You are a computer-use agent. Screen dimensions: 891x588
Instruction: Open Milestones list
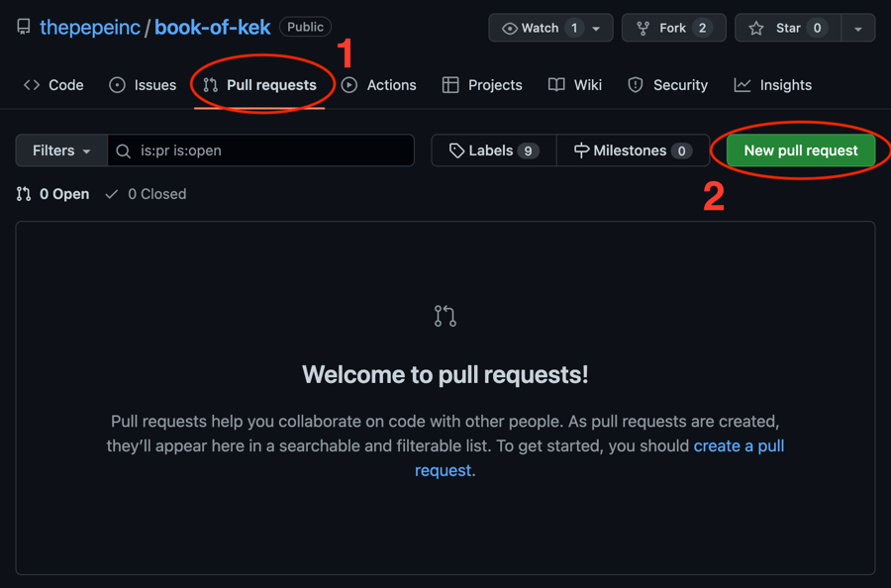point(633,150)
